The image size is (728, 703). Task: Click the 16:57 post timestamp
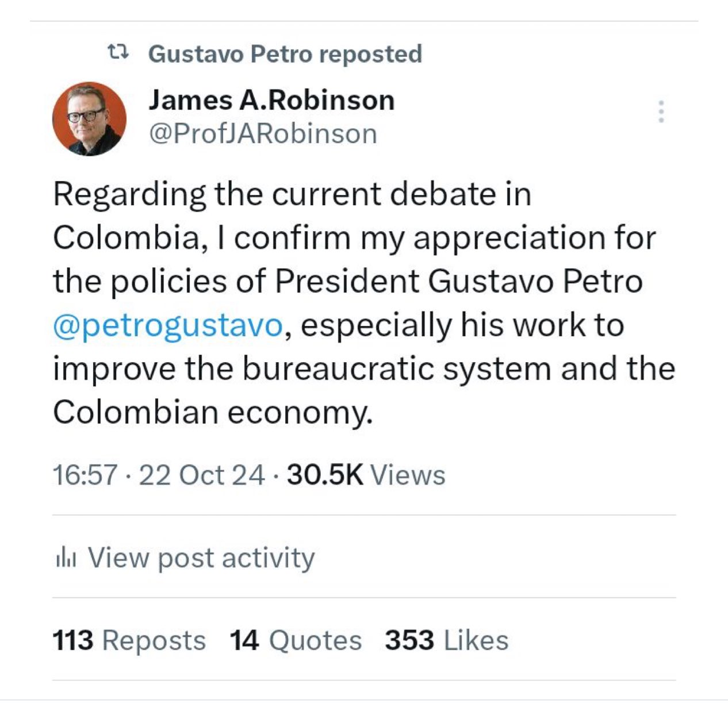coord(85,475)
